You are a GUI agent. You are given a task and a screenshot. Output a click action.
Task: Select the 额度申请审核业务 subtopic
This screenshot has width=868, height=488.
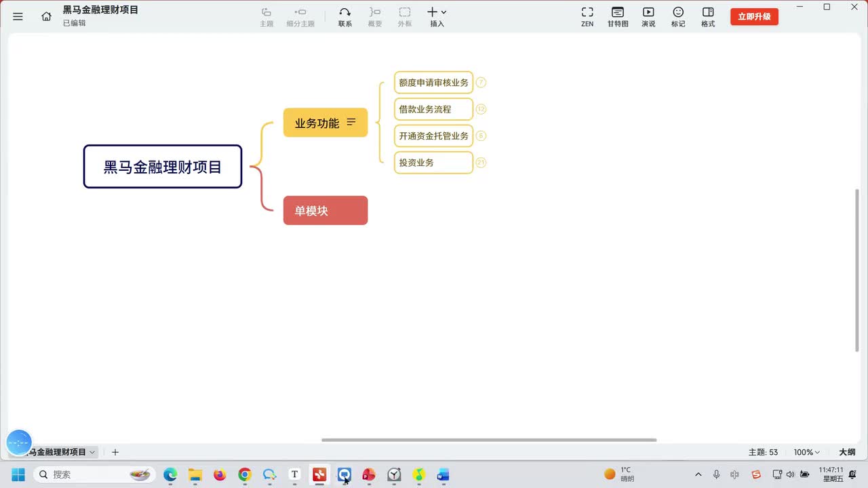[433, 83]
